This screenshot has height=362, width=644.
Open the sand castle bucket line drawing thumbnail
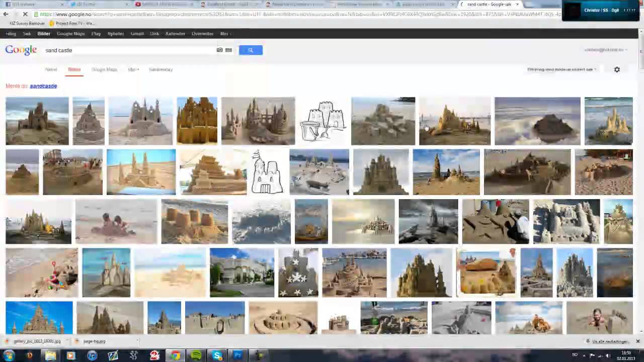tap(323, 121)
